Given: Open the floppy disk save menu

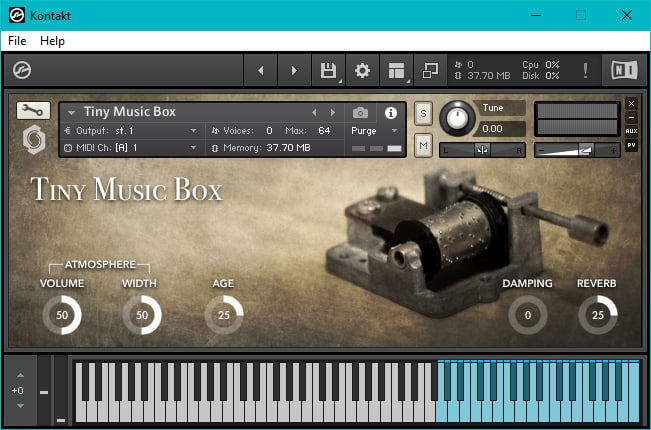Looking at the screenshot, I should [x=328, y=71].
